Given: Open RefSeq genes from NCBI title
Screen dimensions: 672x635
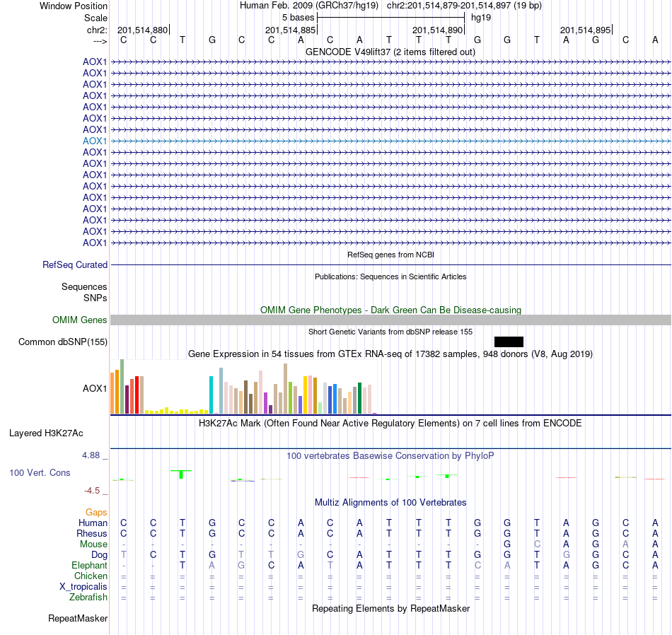Looking at the screenshot, I should pyautogui.click(x=390, y=255).
